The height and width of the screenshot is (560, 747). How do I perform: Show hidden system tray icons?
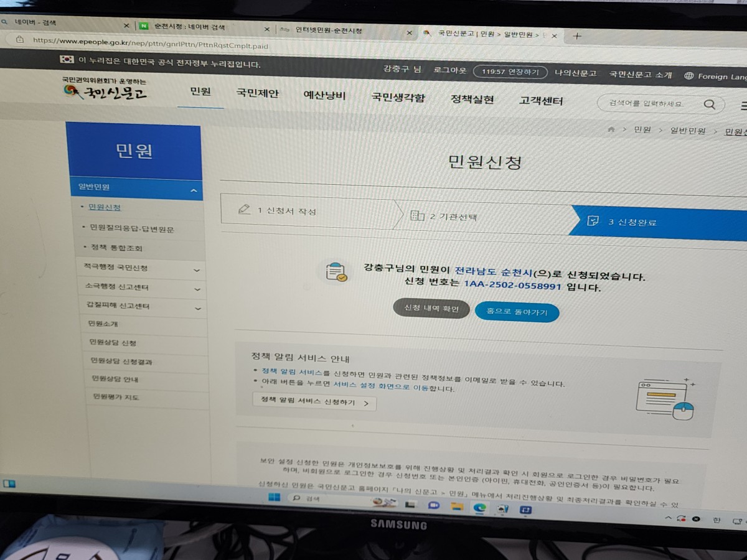pos(669,518)
